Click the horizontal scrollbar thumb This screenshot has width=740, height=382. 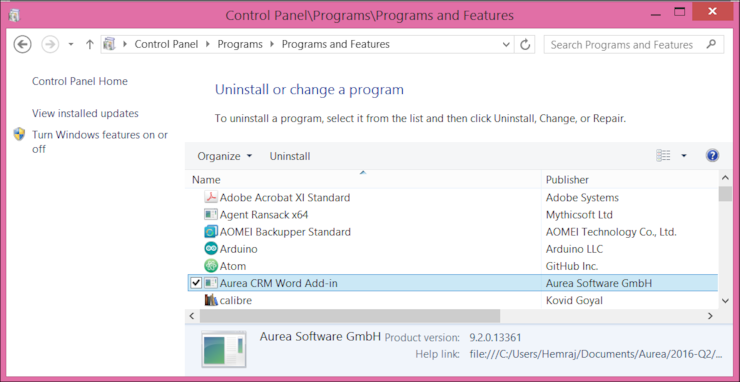click(x=350, y=315)
